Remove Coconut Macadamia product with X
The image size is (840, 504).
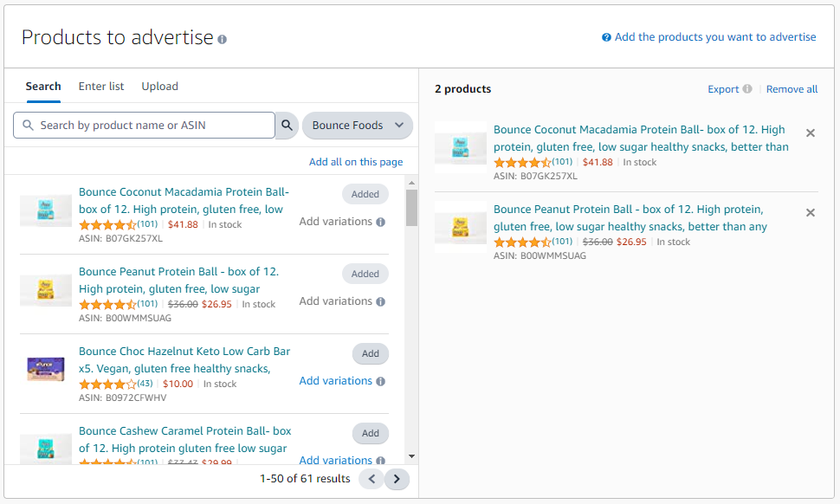pos(811,132)
